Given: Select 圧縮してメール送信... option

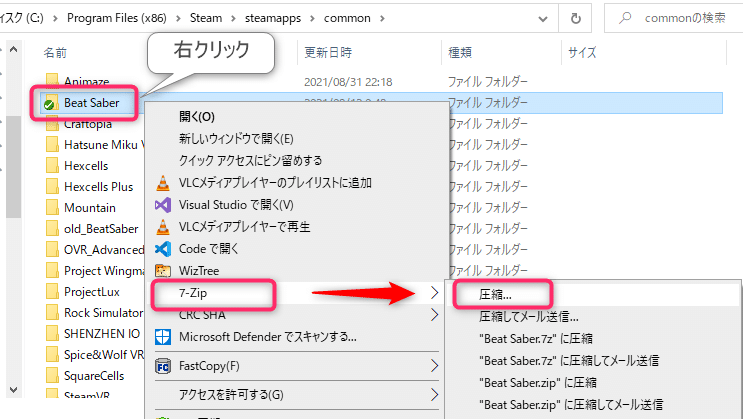Looking at the screenshot, I should (x=528, y=317).
